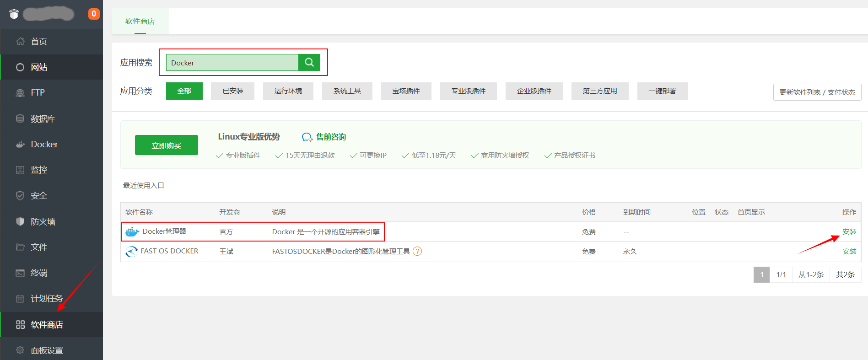Click the 到期时间 column header
868x360 pixels.
pyautogui.click(x=636, y=212)
